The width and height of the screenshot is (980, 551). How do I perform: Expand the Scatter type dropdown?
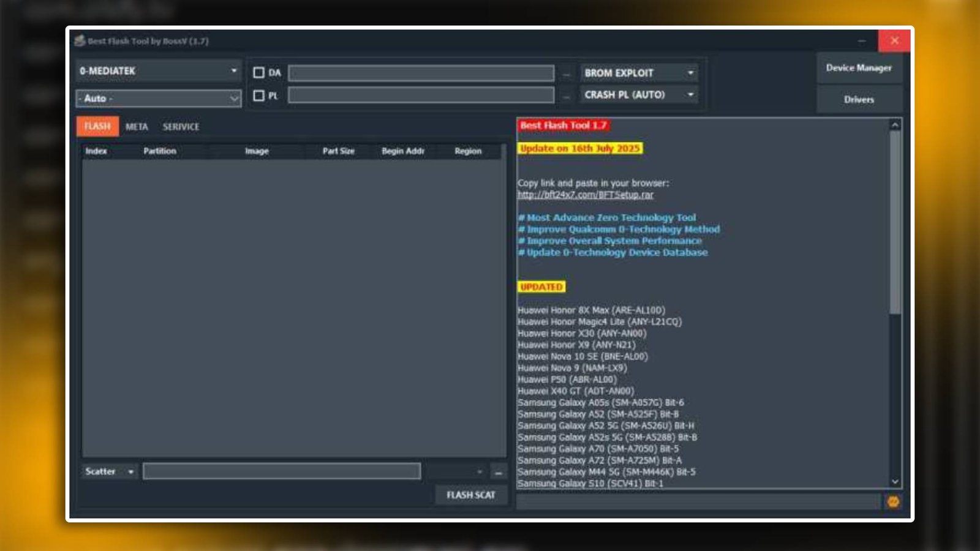130,471
